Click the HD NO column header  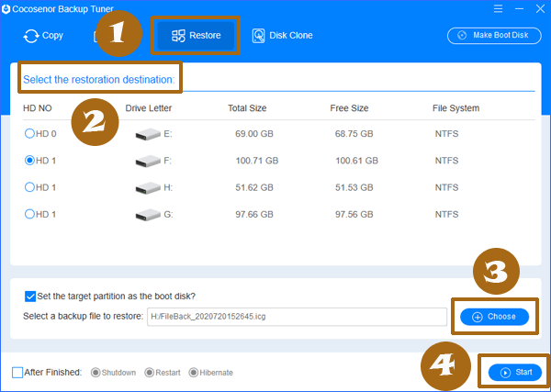point(38,108)
